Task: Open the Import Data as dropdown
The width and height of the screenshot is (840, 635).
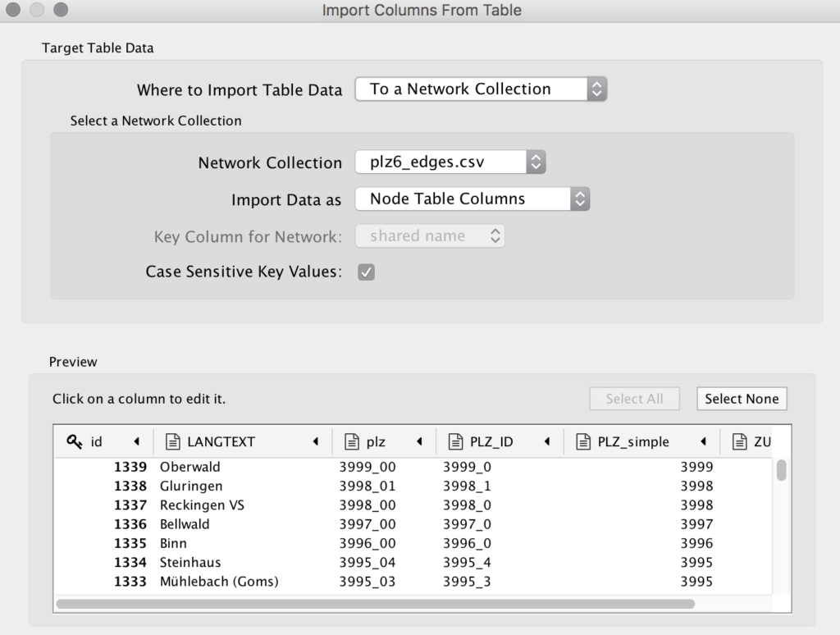Action: 472,199
